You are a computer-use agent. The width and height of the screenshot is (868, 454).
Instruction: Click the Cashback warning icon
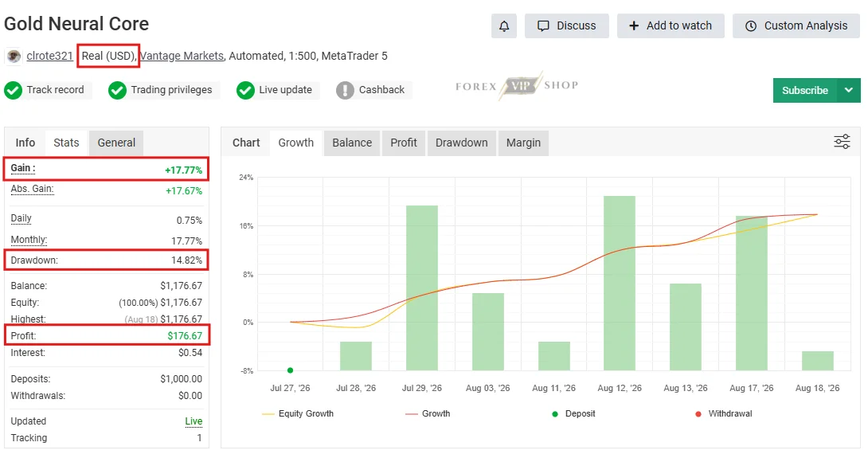click(345, 90)
